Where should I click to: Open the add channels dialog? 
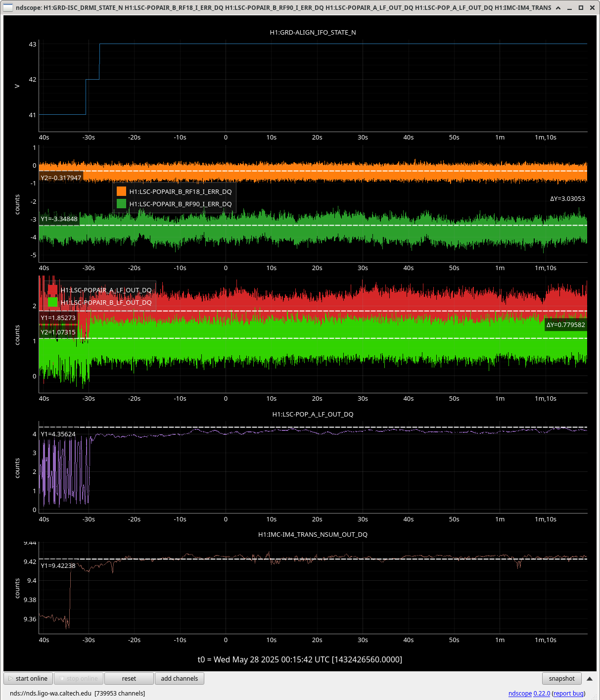(180, 678)
